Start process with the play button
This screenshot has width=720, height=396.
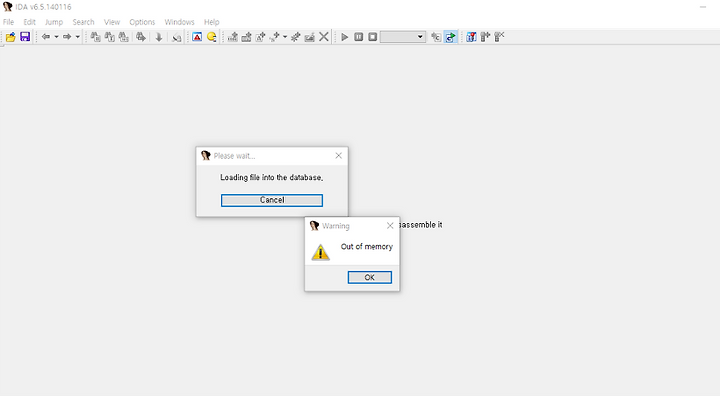(x=345, y=37)
